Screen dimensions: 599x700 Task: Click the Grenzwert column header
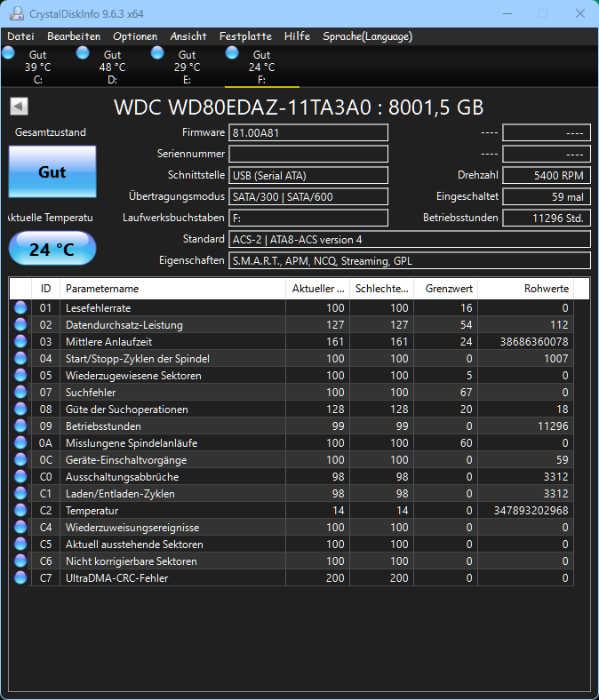(446, 289)
